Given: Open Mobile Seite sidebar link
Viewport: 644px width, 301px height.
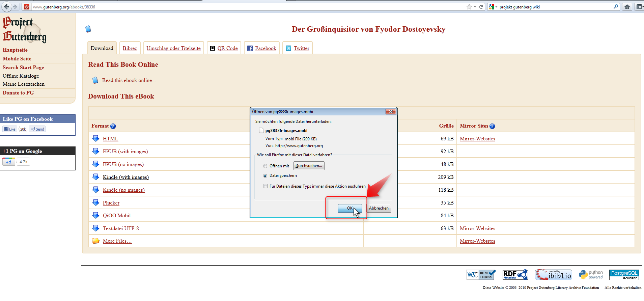Looking at the screenshot, I should (17, 59).
